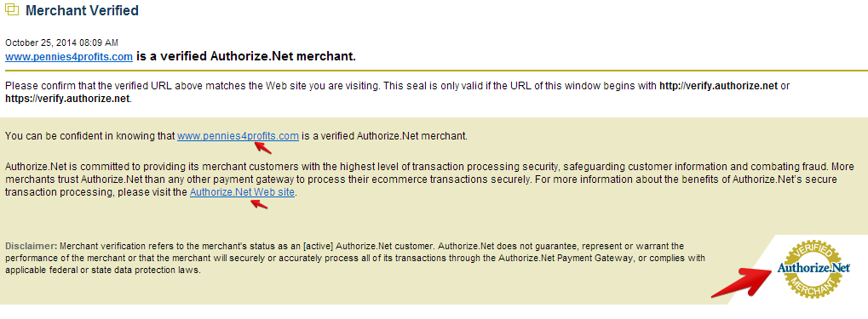The width and height of the screenshot is (868, 319).
Task: Click the red arrow under the Authorize.Net Web site link
Action: click(x=258, y=203)
